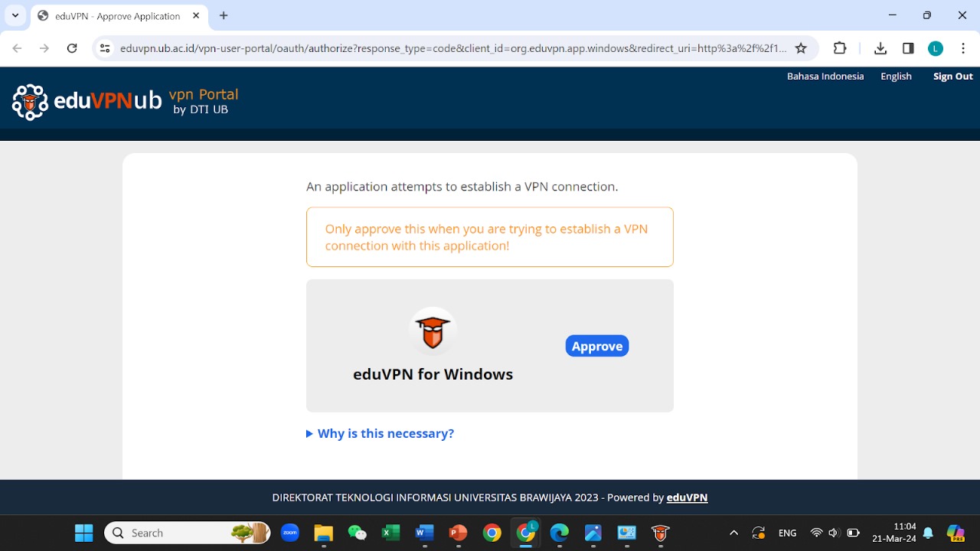View site information icon in address bar

pos(105,48)
